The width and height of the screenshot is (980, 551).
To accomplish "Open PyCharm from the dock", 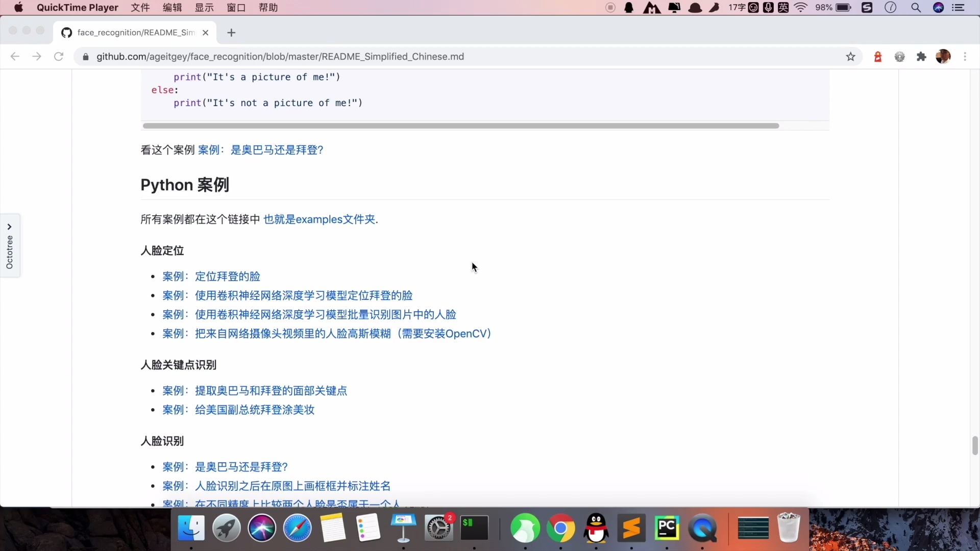I will pyautogui.click(x=667, y=528).
